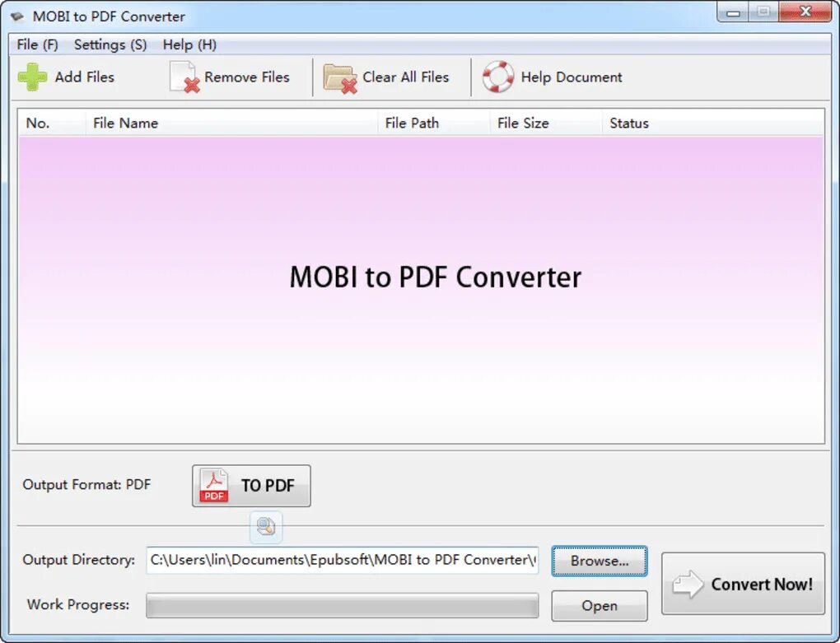Screen dimensions: 840x643
Task: Click the Output Directory: label
Action: (x=79, y=560)
